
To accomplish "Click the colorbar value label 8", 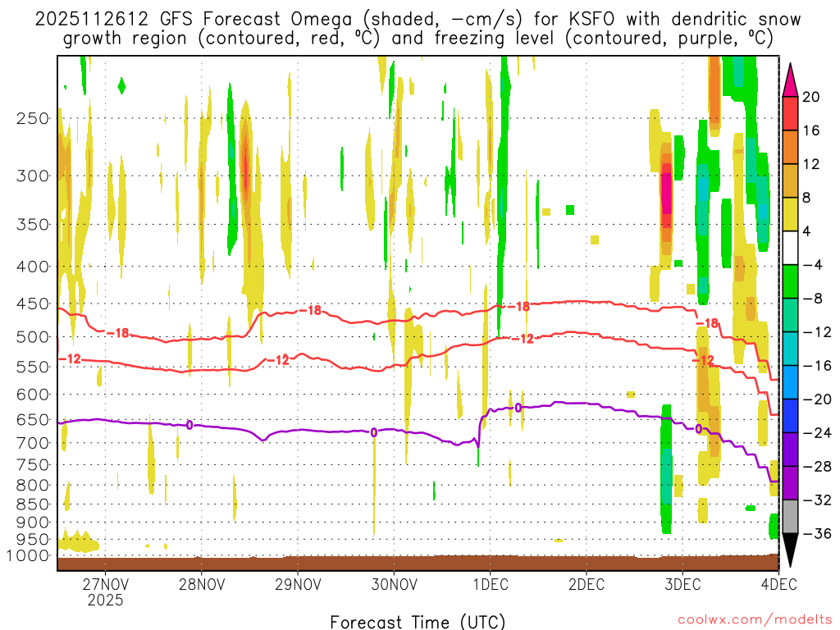I will 806,198.
